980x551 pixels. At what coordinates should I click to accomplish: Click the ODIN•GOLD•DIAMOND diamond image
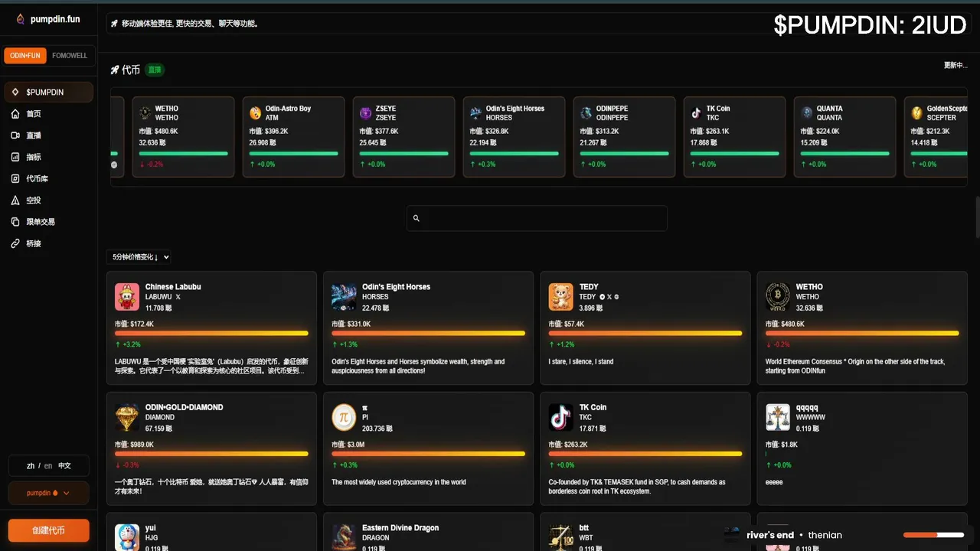127,417
